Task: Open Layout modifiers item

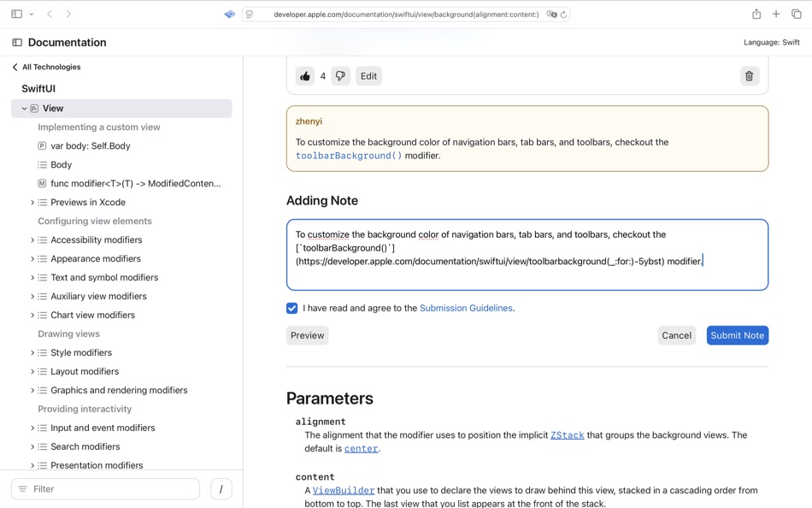Action: (85, 372)
